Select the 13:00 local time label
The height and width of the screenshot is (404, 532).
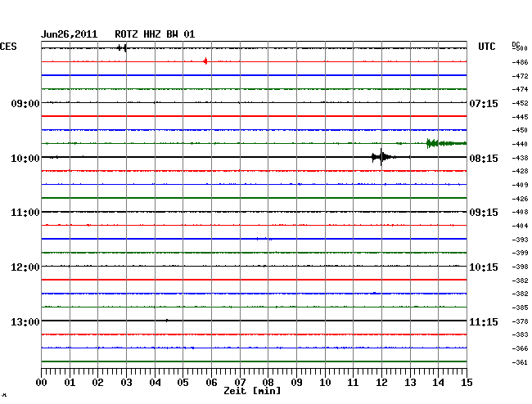[x=25, y=321]
